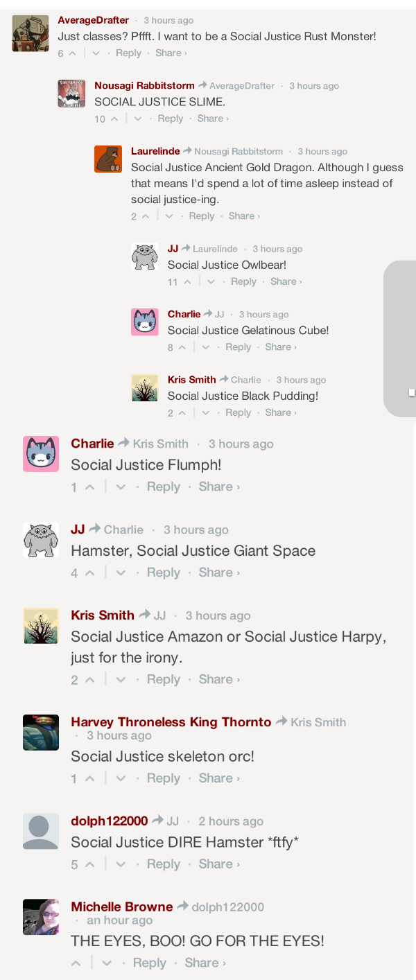Open the dolph122000 username link
Screen dimensions: 416x980
click(110, 821)
